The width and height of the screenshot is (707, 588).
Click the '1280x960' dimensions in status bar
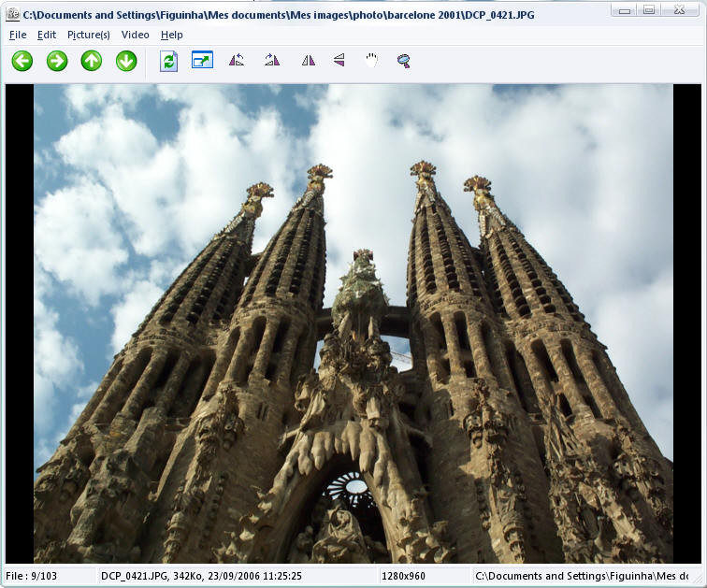pyautogui.click(x=403, y=576)
